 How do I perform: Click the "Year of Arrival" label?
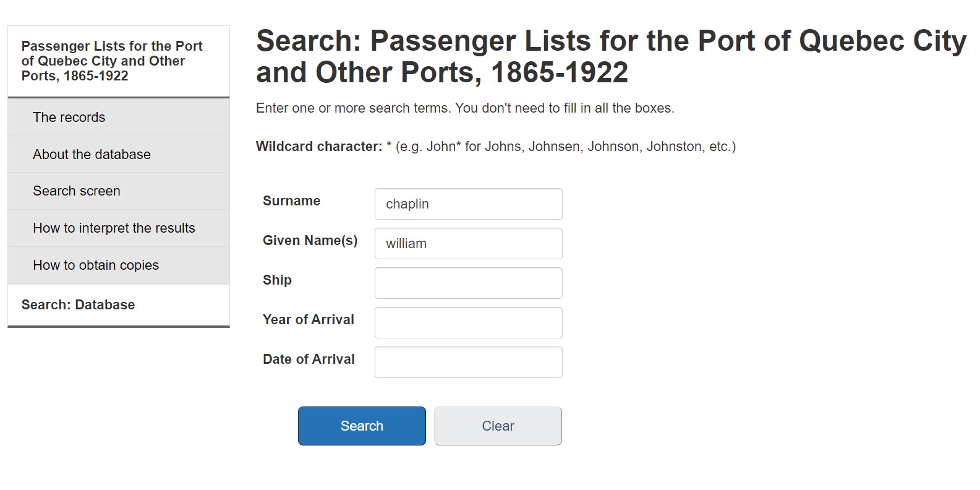pyautogui.click(x=308, y=320)
